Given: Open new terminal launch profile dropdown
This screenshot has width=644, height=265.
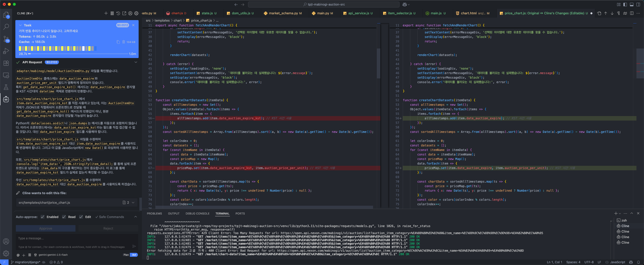Looking at the screenshot, I should coord(620,214).
